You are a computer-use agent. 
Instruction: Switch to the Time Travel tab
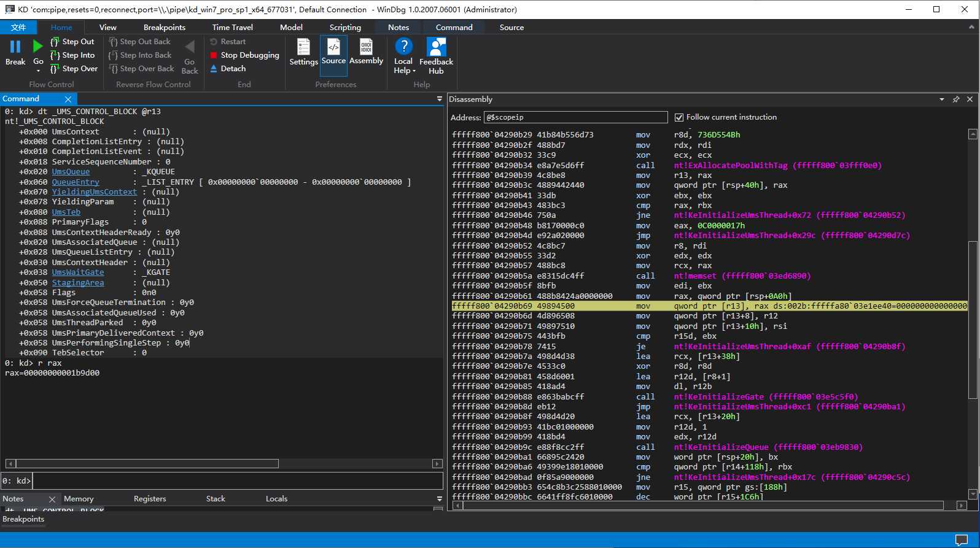click(233, 28)
